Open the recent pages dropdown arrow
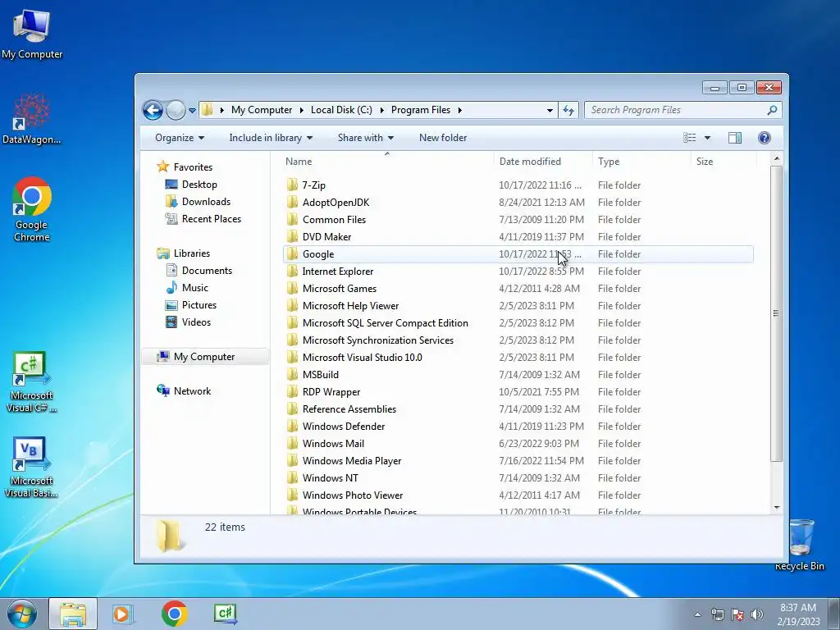This screenshot has height=630, width=840. tap(192, 111)
